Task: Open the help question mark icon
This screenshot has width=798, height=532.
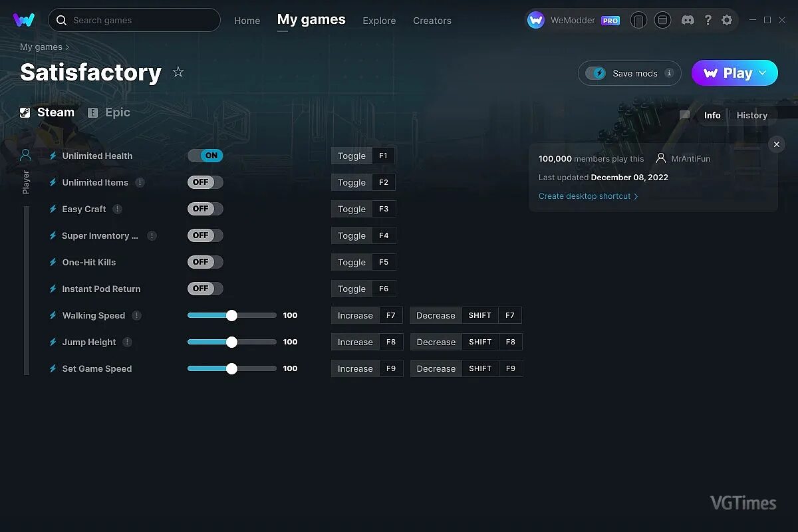Action: [x=708, y=20]
